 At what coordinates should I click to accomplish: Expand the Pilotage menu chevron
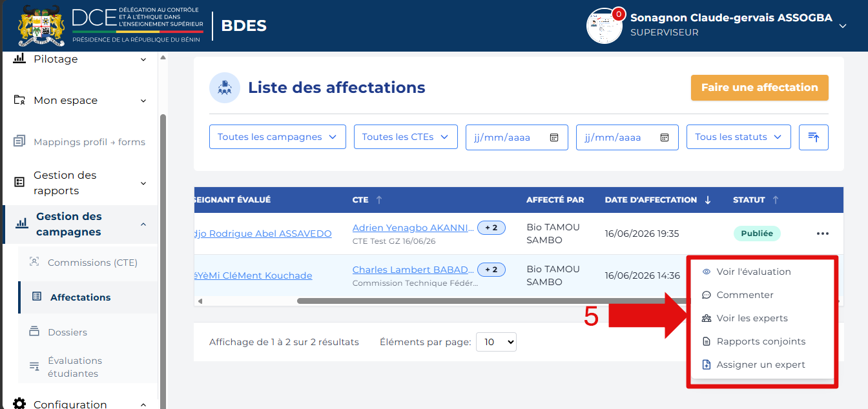pyautogui.click(x=143, y=59)
